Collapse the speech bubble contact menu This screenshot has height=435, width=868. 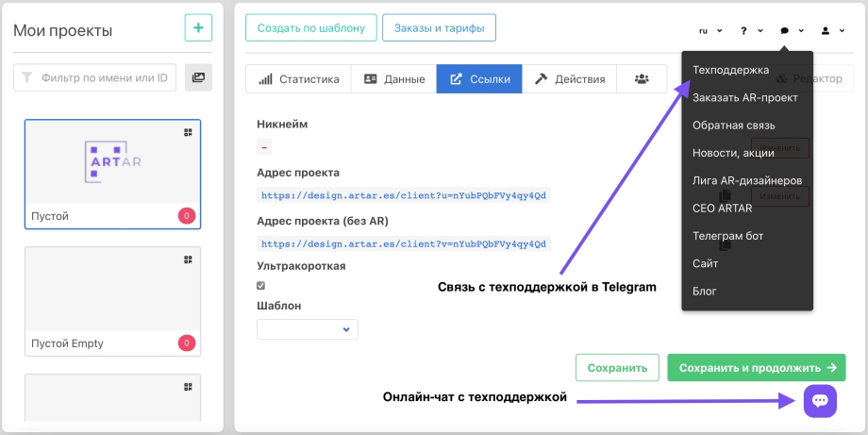point(791,30)
